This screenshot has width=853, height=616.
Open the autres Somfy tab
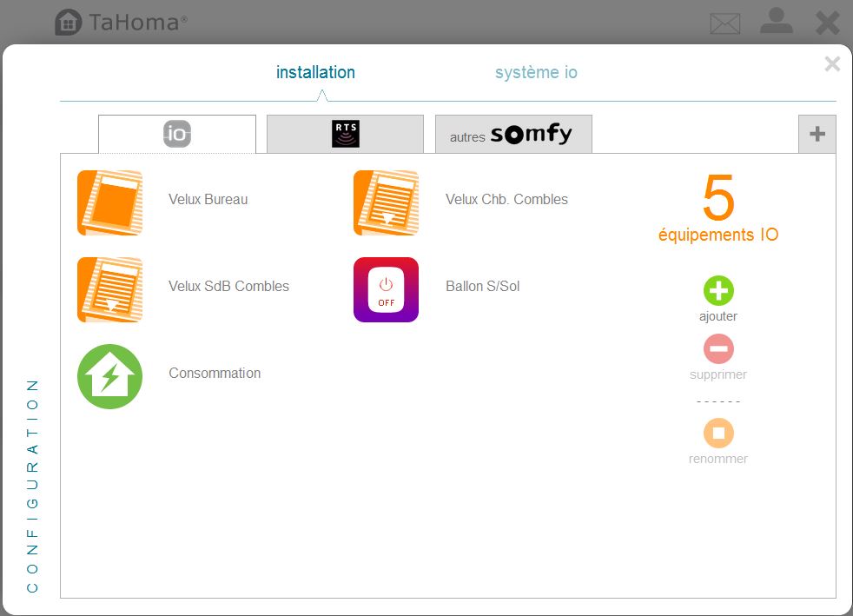pos(512,135)
